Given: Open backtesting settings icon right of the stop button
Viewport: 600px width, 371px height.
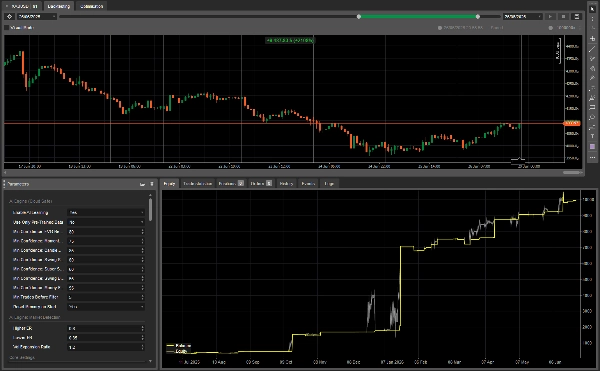Looking at the screenshot, I should pyautogui.click(x=576, y=16).
